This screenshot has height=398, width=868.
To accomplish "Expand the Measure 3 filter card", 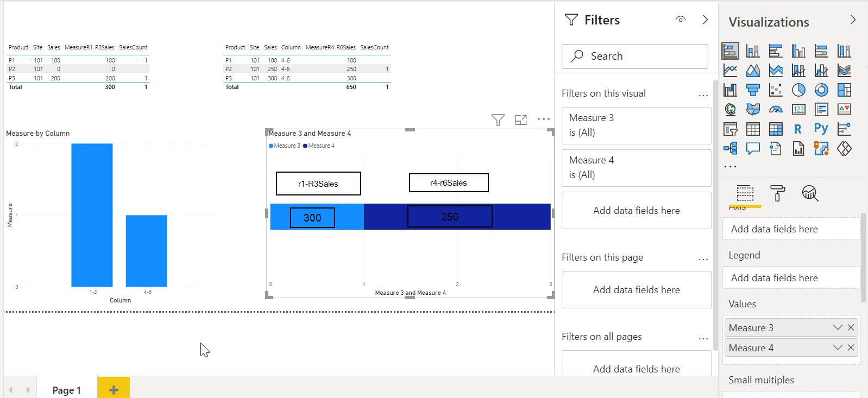I will point(637,125).
